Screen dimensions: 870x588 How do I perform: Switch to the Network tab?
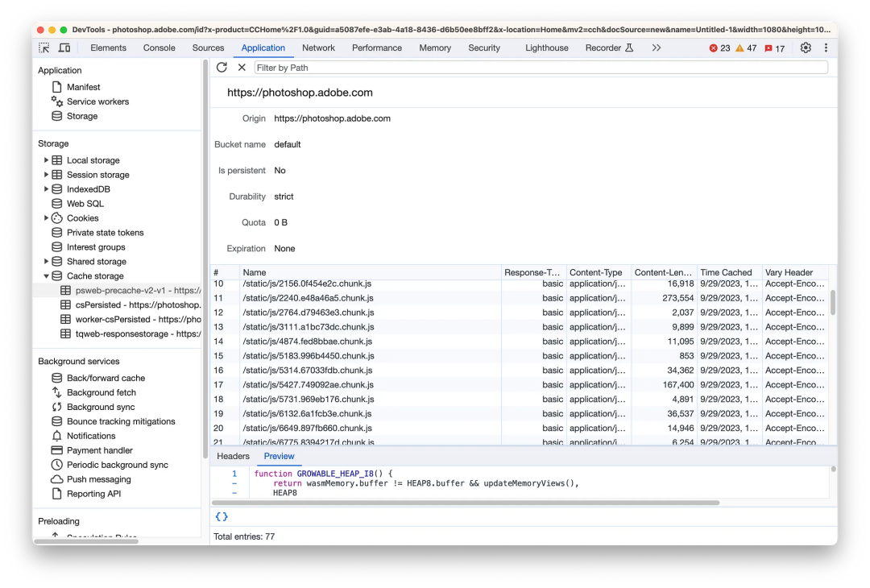pos(318,48)
